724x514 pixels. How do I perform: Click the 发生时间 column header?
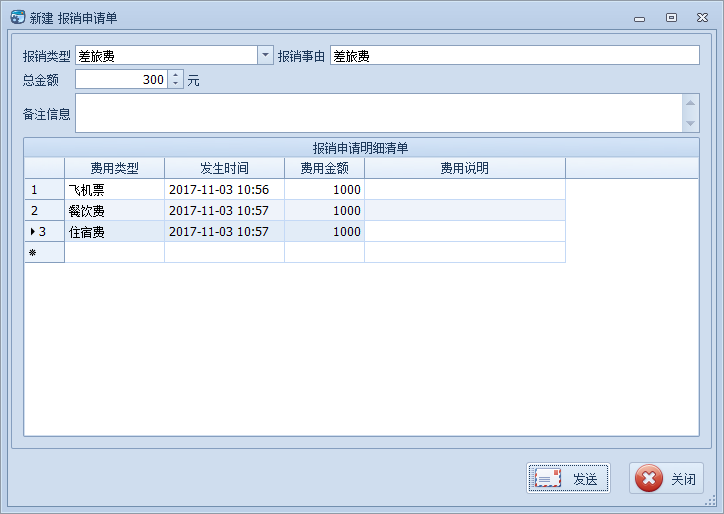224,168
